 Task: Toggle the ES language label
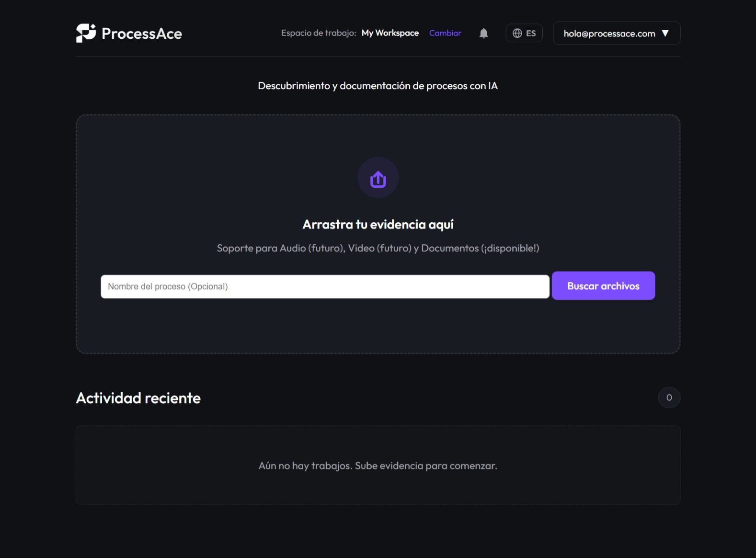coord(531,34)
